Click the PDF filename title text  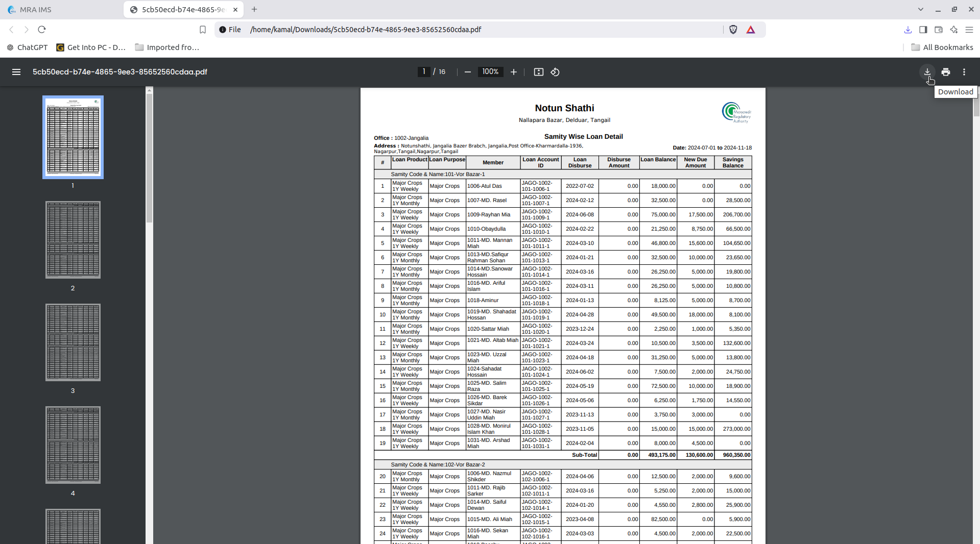coord(120,72)
